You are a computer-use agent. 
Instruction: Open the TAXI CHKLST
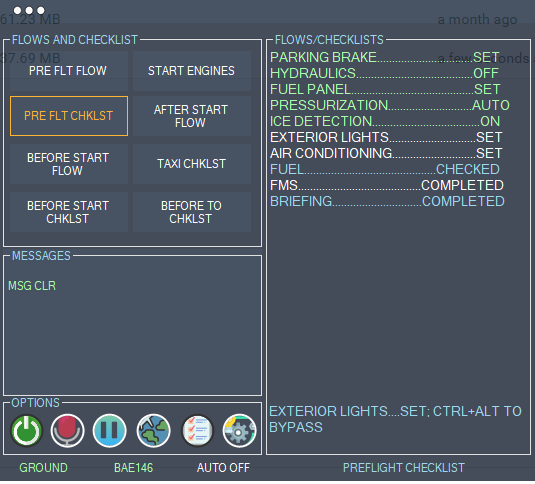point(192,164)
